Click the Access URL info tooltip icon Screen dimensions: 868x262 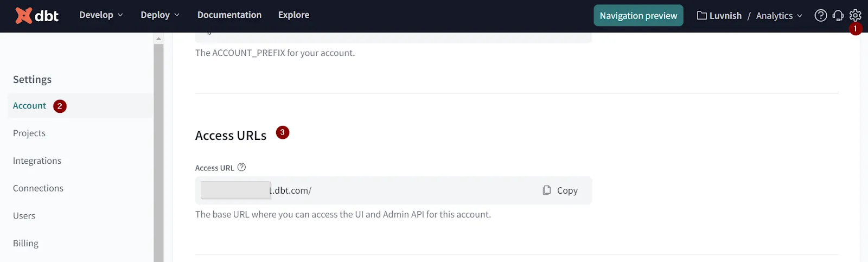pyautogui.click(x=242, y=167)
